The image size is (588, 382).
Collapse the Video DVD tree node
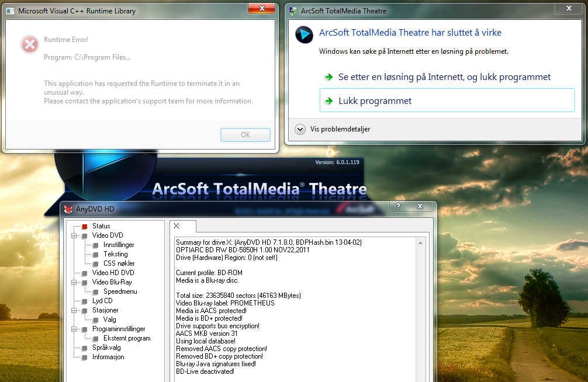click(74, 236)
